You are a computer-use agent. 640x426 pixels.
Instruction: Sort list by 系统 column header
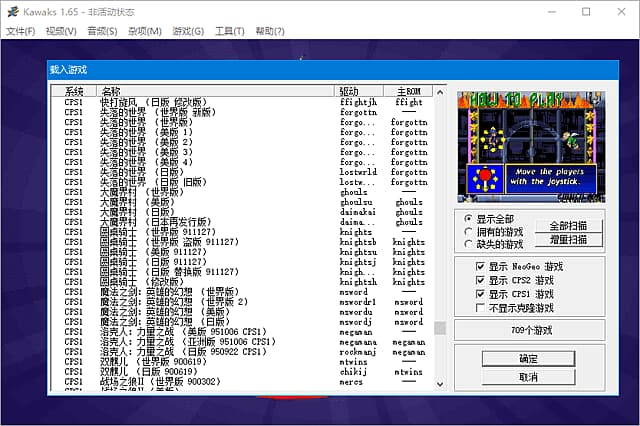pyautogui.click(x=75, y=91)
